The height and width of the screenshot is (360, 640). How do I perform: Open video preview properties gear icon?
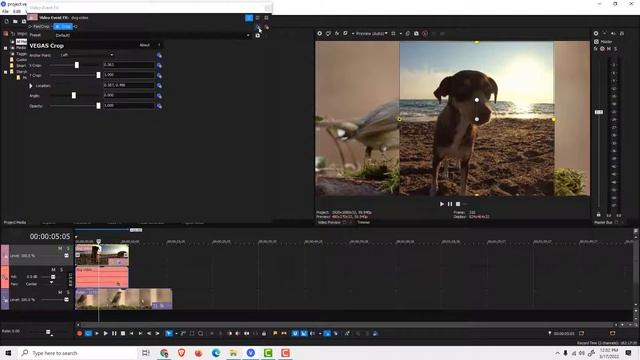point(320,33)
